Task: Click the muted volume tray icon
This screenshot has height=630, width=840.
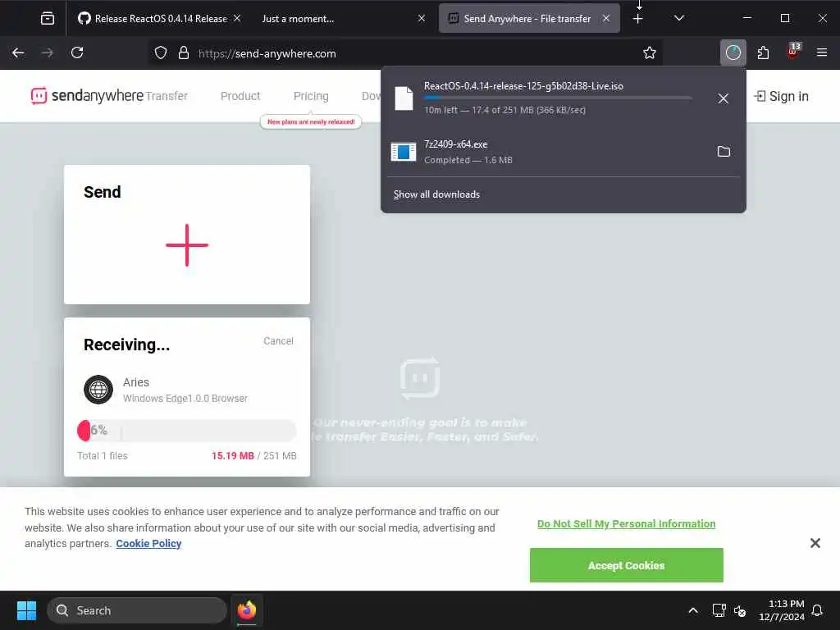Action: (740, 610)
